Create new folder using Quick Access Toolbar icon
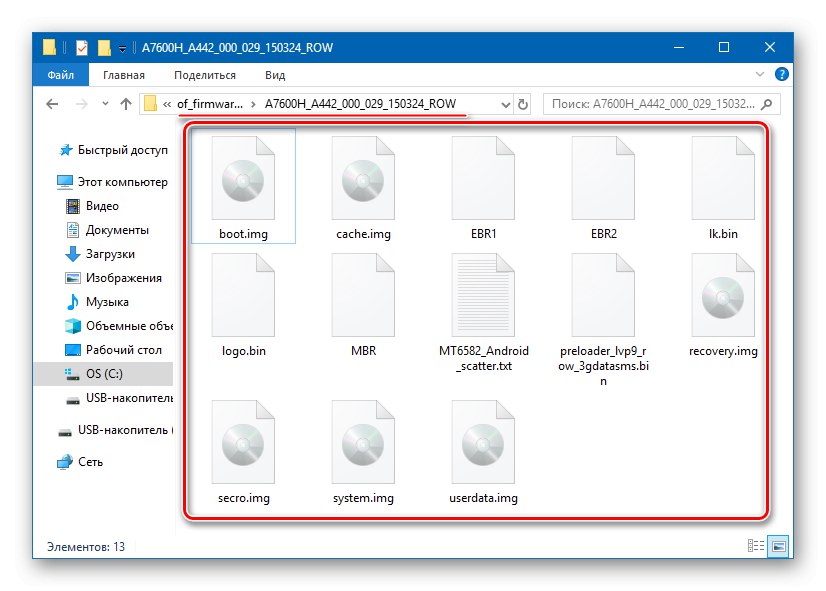826x591 pixels. (103, 47)
